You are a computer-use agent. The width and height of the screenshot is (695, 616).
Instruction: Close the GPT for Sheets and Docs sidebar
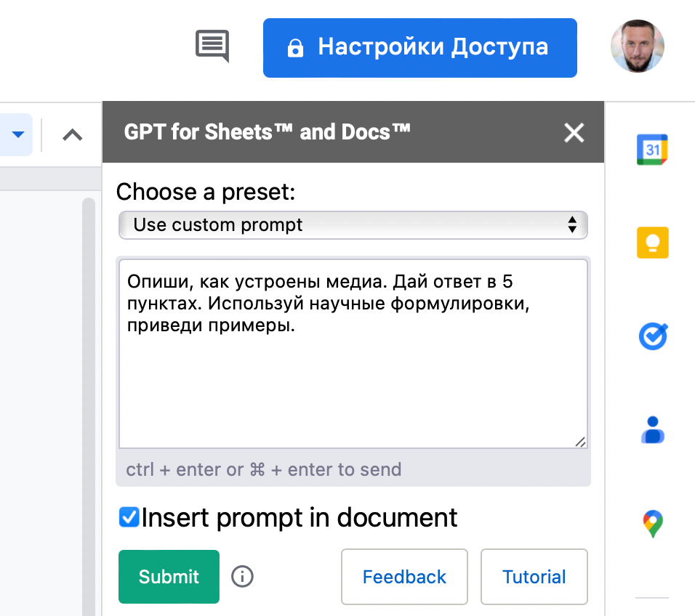click(574, 132)
